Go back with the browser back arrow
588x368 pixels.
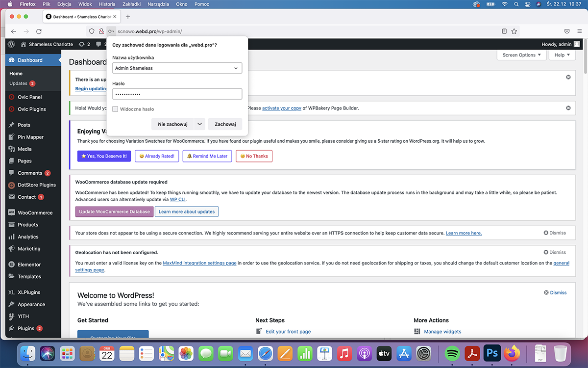click(14, 31)
